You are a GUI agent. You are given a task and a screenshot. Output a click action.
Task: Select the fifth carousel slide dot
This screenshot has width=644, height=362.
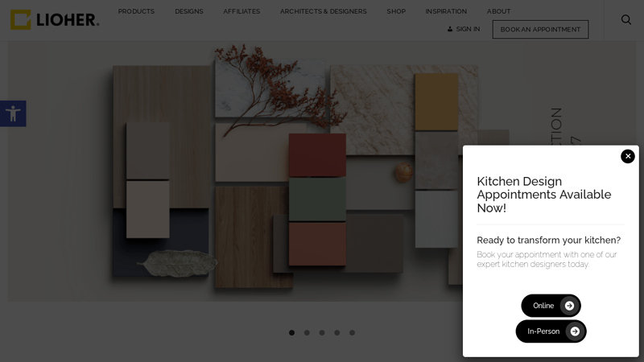pyautogui.click(x=352, y=332)
